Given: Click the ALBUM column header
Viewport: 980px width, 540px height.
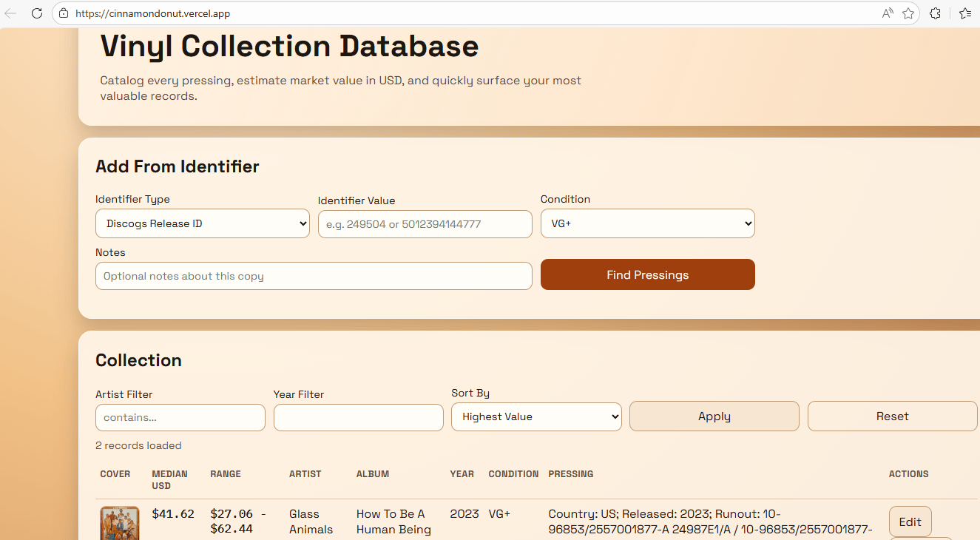Looking at the screenshot, I should [373, 474].
